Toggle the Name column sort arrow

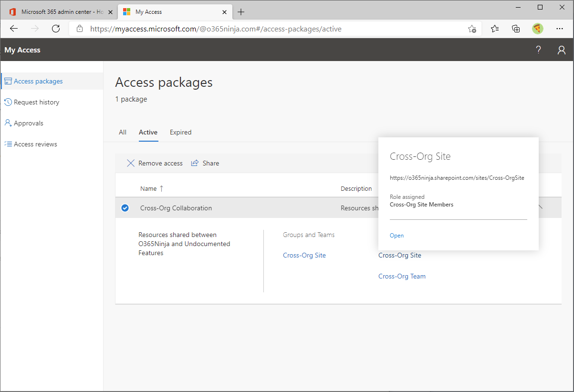click(x=160, y=188)
